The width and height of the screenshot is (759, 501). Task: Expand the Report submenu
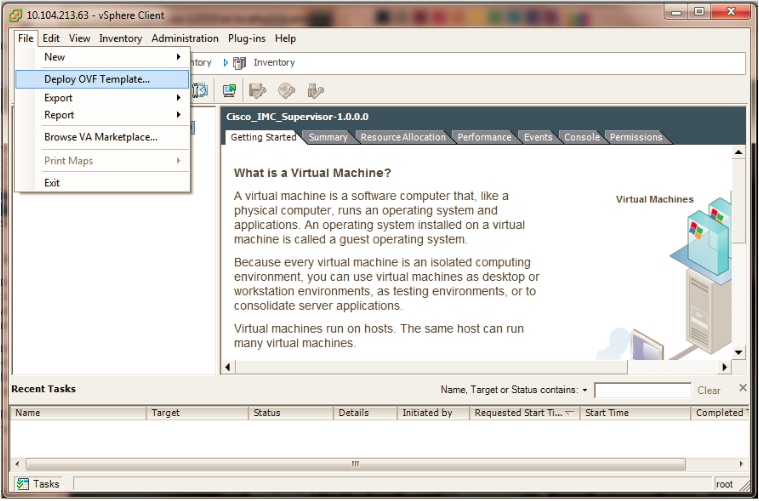coord(102,115)
